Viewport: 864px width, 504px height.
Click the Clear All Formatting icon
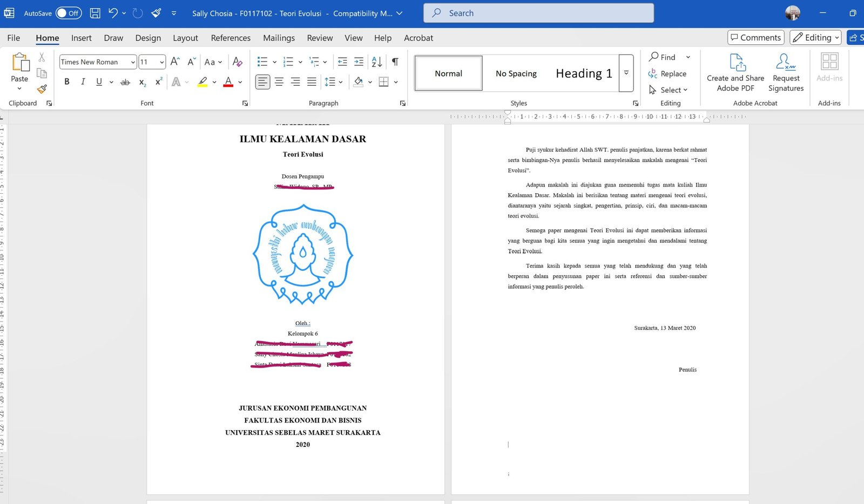point(237,62)
